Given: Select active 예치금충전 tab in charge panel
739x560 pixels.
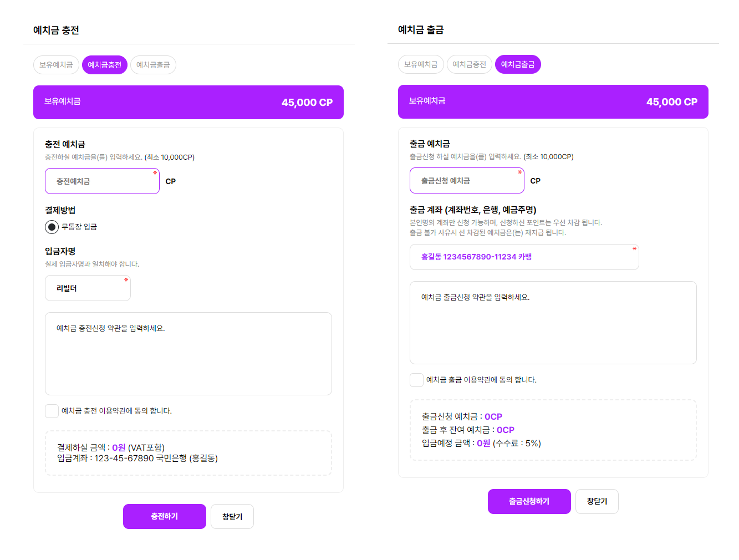Looking at the screenshot, I should [105, 65].
